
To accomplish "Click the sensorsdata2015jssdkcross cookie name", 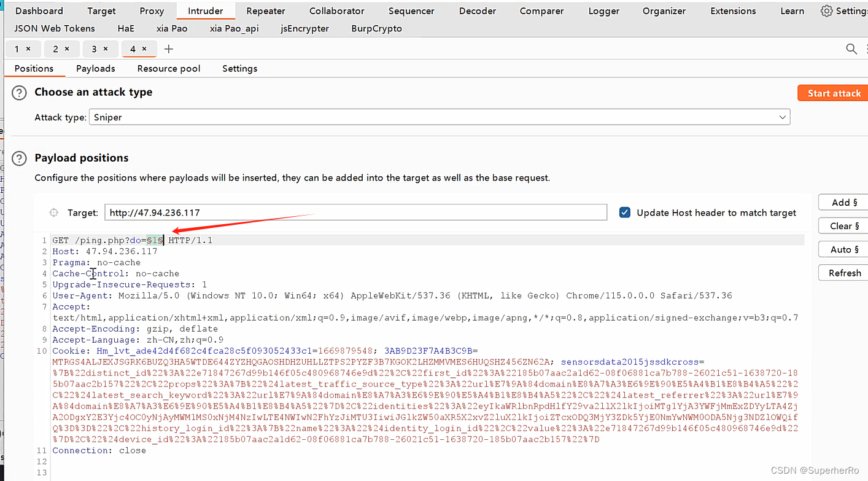I will click(630, 362).
